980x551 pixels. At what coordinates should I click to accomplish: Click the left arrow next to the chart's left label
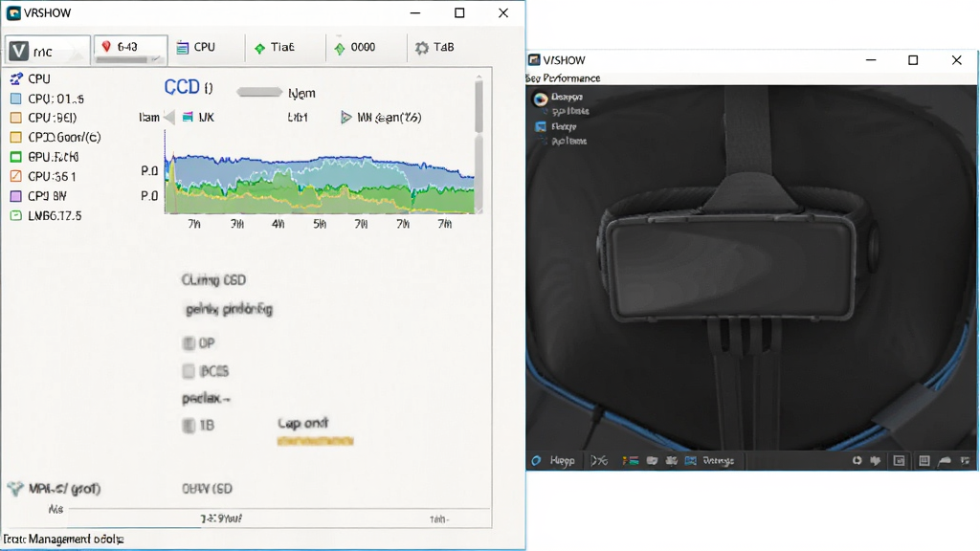168,117
